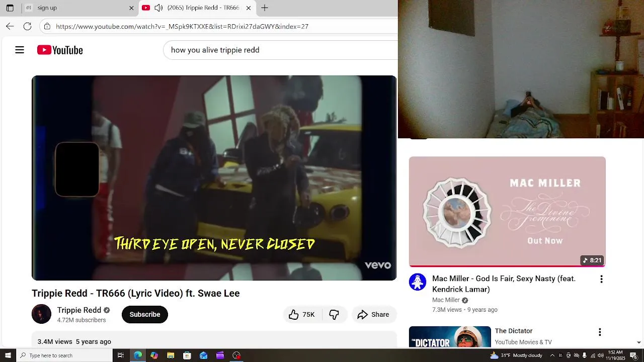Click the Windows taskbar search box
This screenshot has height=362, width=644.
tap(64, 355)
